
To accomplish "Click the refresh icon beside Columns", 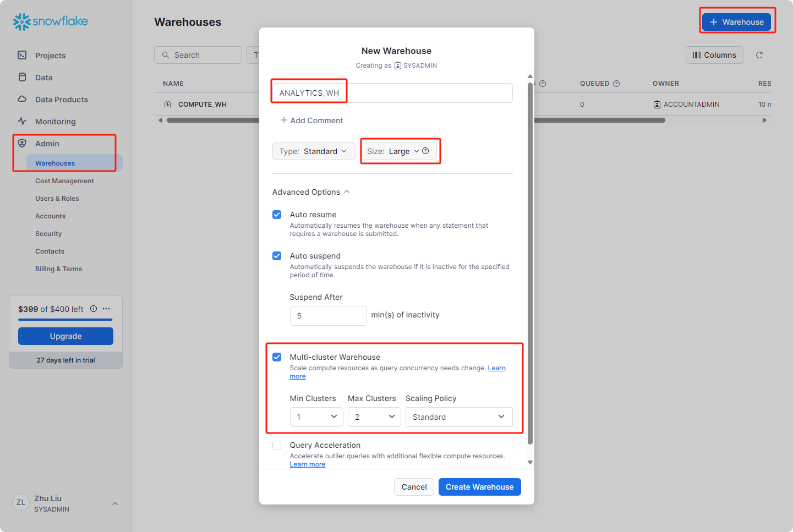I will coord(759,55).
